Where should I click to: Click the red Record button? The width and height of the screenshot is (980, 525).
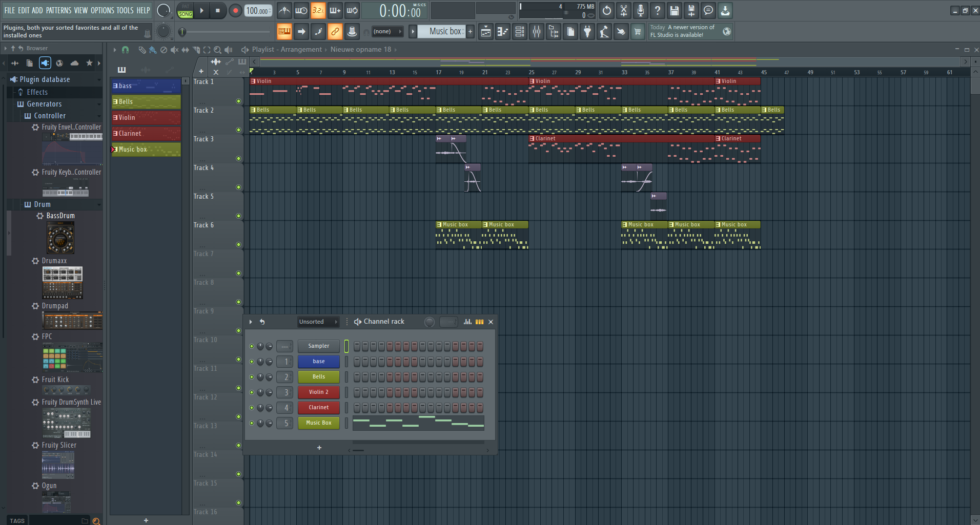pyautogui.click(x=235, y=10)
